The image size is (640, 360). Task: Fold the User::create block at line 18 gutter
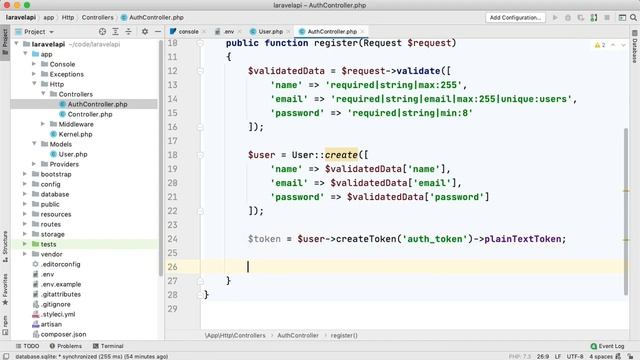(x=200, y=155)
